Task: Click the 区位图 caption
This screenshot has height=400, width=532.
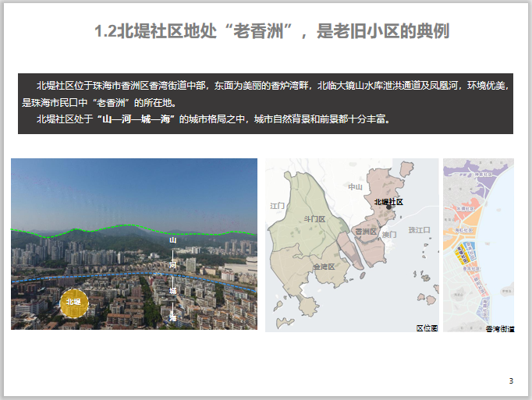Action: [427, 328]
